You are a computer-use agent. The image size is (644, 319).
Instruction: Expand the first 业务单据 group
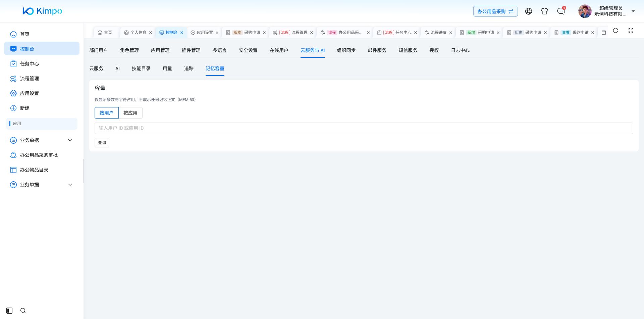click(42, 140)
